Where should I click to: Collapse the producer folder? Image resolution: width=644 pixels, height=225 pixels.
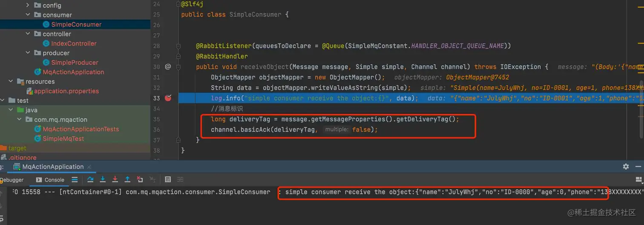[28, 53]
